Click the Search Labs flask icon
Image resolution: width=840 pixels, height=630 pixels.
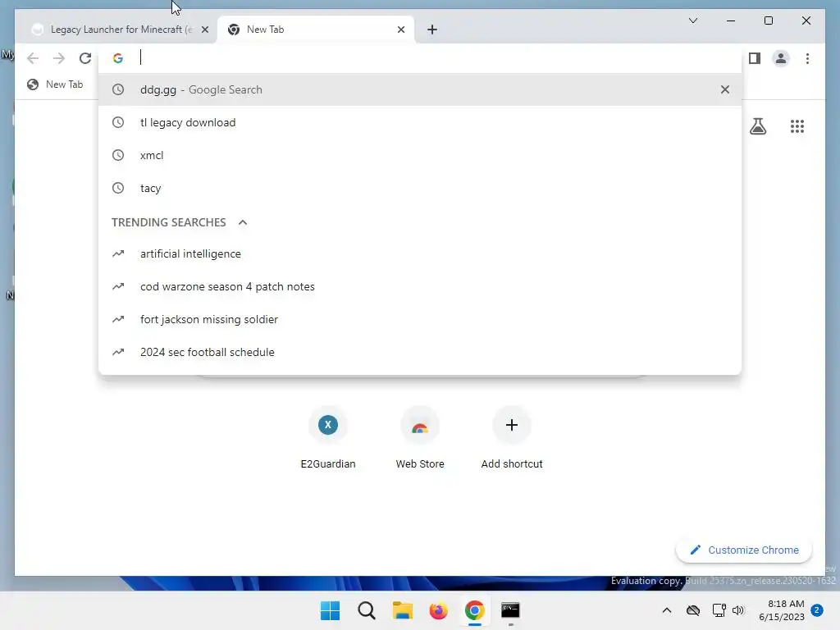coord(757,126)
